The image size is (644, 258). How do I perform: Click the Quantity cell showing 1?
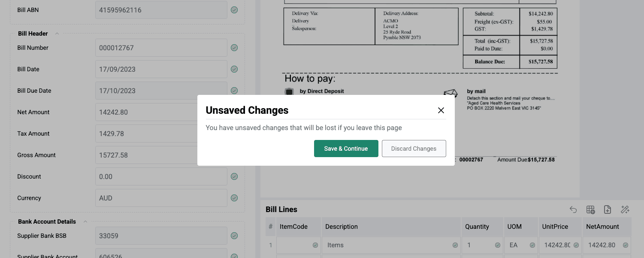pyautogui.click(x=482, y=245)
